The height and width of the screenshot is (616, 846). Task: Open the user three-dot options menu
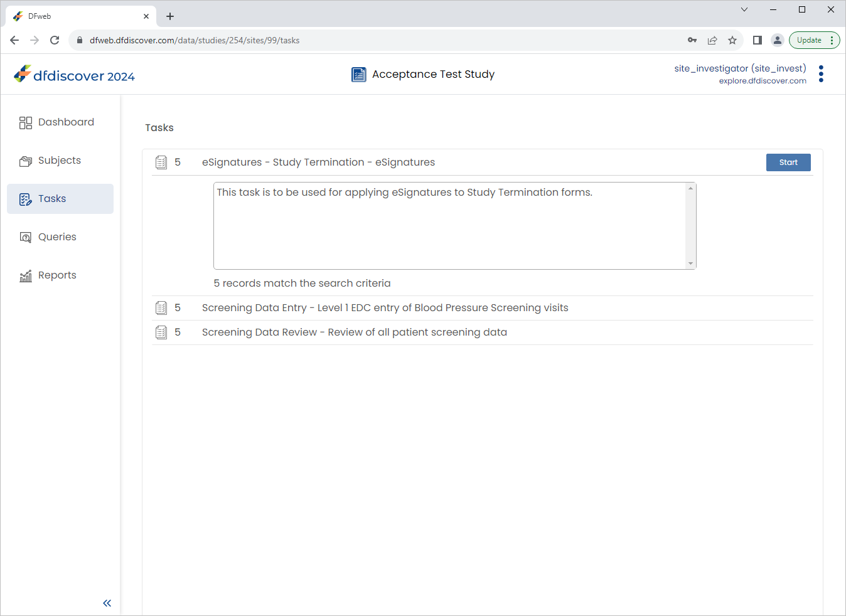[x=821, y=74]
